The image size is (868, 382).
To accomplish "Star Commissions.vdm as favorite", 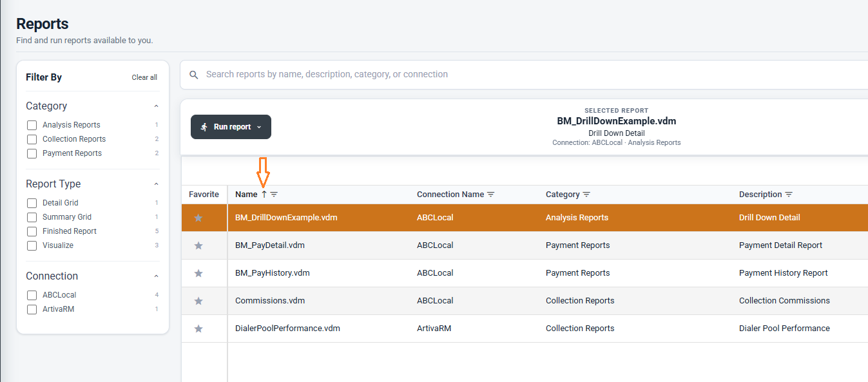I will tap(198, 301).
